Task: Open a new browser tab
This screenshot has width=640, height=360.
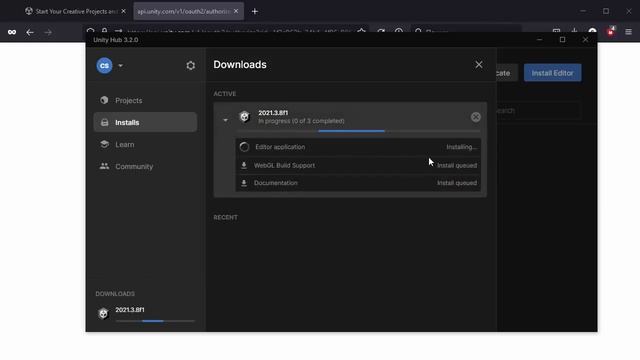Action: point(255,11)
